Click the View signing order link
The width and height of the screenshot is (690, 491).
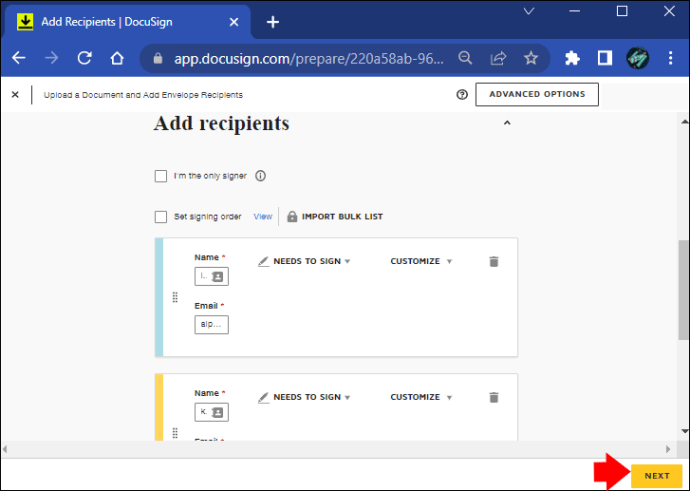click(x=263, y=216)
